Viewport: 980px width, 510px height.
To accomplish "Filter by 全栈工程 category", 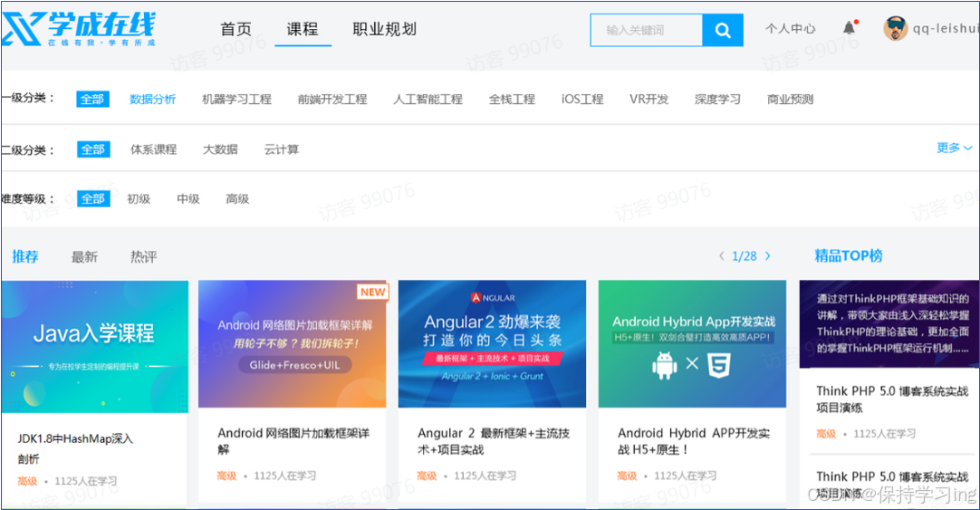I will click(x=512, y=100).
